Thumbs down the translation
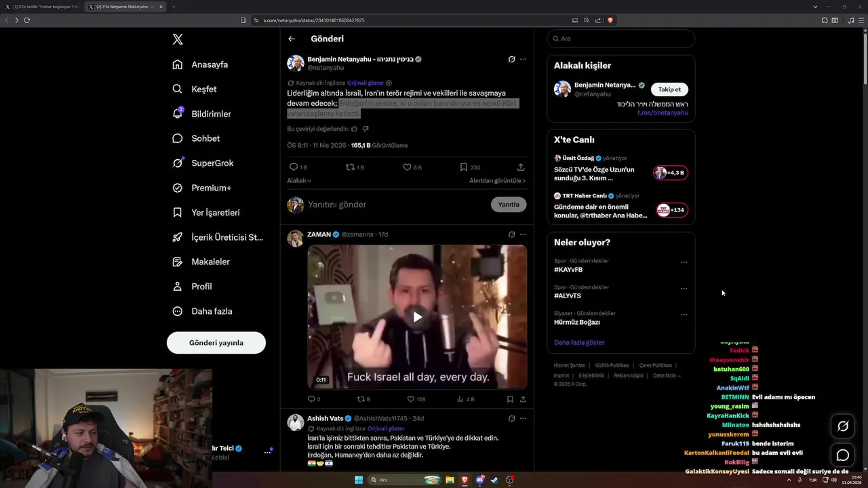The image size is (868, 488). [366, 129]
